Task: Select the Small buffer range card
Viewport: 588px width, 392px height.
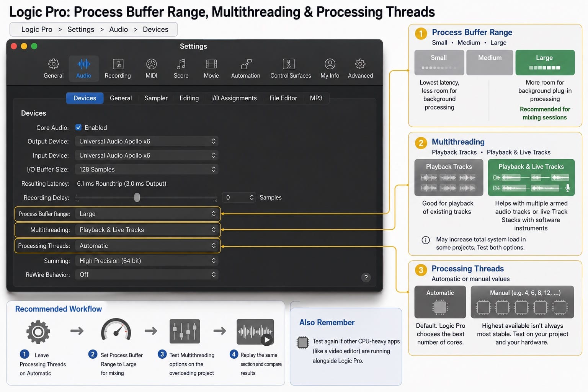Action: point(439,62)
